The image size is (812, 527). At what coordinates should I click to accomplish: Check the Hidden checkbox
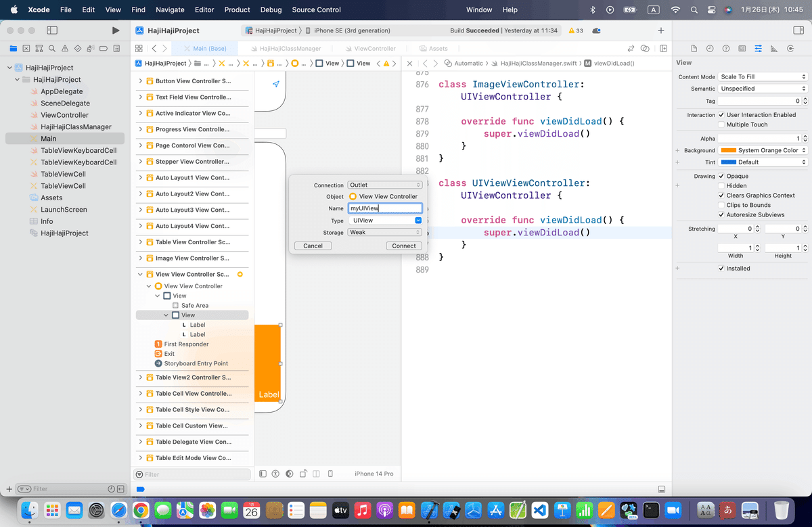(721, 185)
